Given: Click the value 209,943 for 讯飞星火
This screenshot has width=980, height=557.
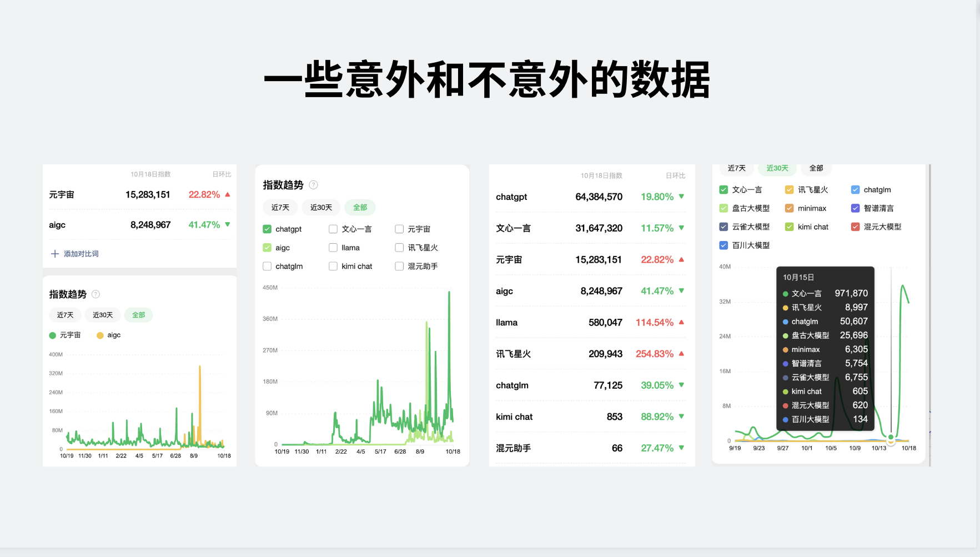Looking at the screenshot, I should 605,354.
